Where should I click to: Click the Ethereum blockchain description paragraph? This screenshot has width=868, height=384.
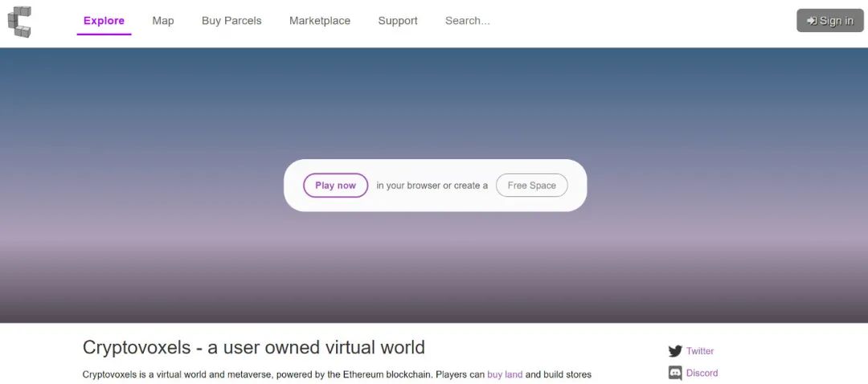tap(281, 374)
